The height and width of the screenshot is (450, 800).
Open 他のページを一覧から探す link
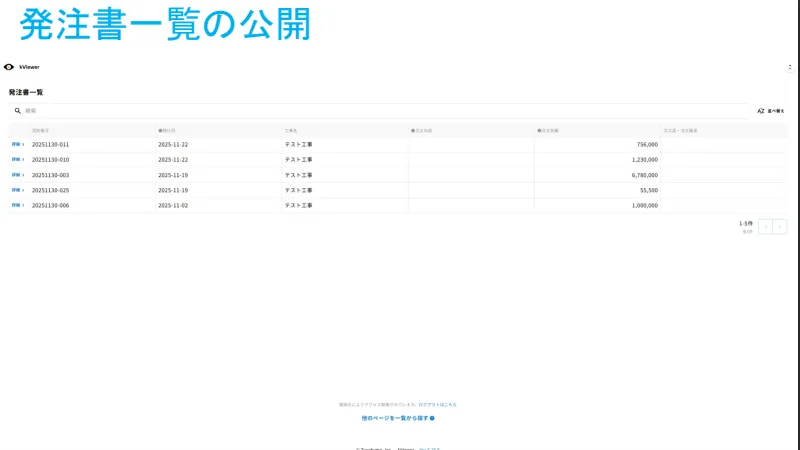tap(395, 418)
